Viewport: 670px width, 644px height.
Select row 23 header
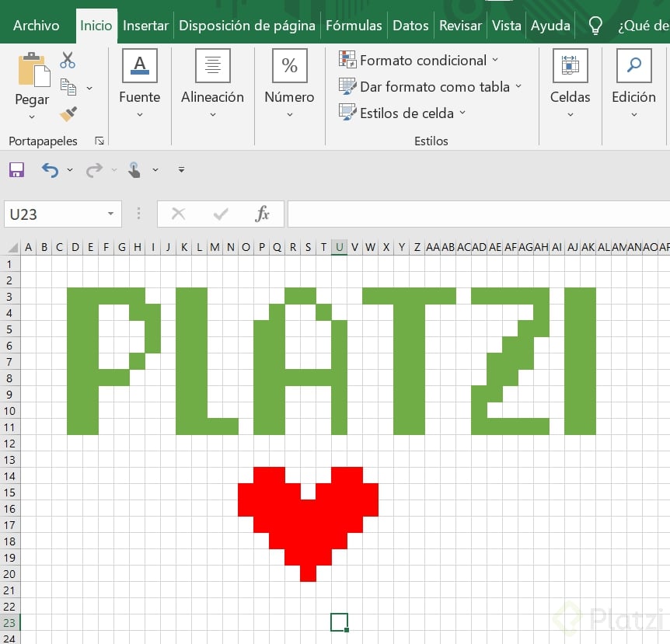coord(10,623)
